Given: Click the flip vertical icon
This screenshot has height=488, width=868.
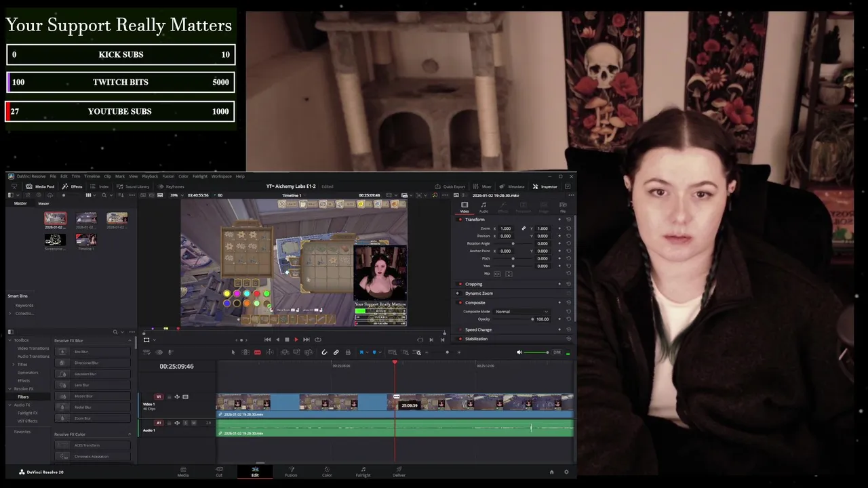Looking at the screenshot, I should 509,274.
